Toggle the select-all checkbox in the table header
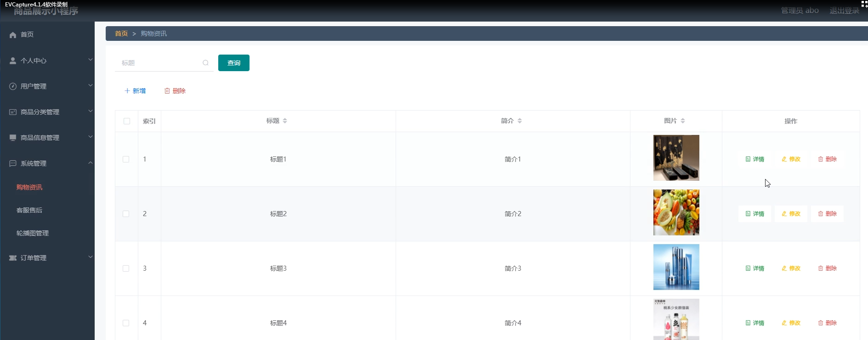Image resolution: width=868 pixels, height=340 pixels. pos(127,121)
